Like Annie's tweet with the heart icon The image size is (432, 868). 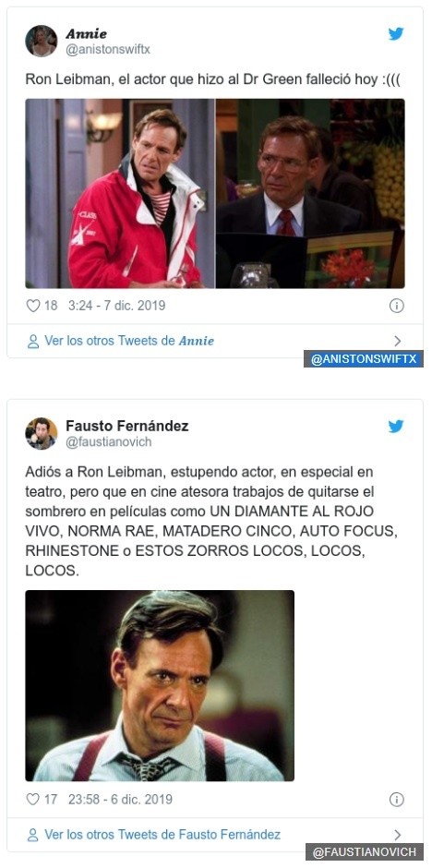coord(33,306)
